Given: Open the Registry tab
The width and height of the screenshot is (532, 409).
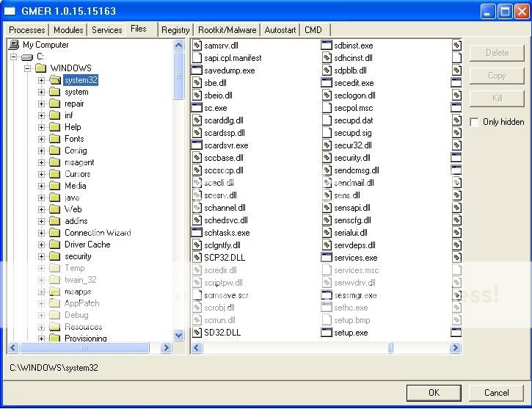Looking at the screenshot, I should point(175,30).
